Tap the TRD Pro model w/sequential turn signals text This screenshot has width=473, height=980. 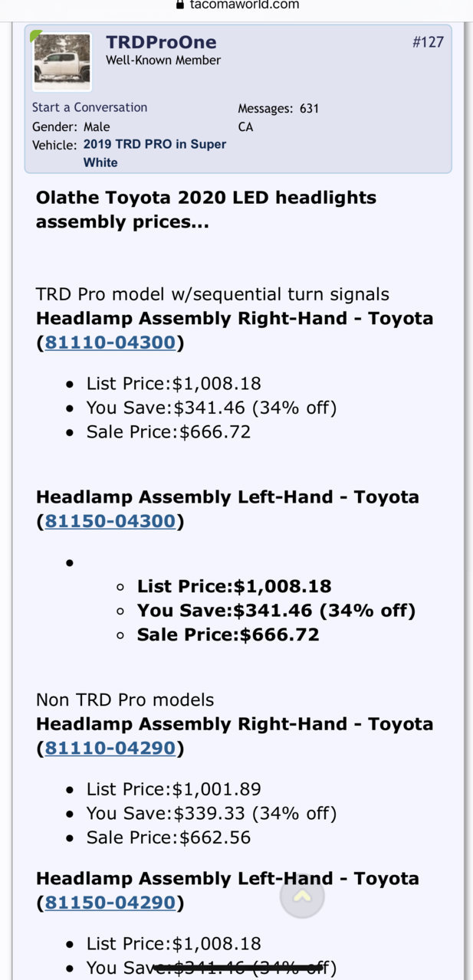(212, 294)
